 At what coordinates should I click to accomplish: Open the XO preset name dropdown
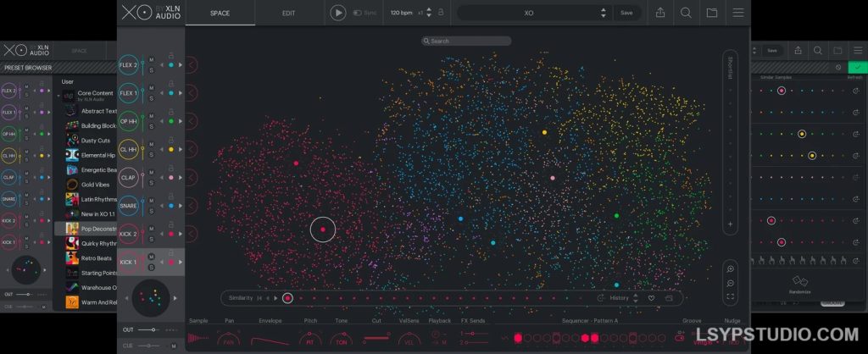click(x=534, y=13)
